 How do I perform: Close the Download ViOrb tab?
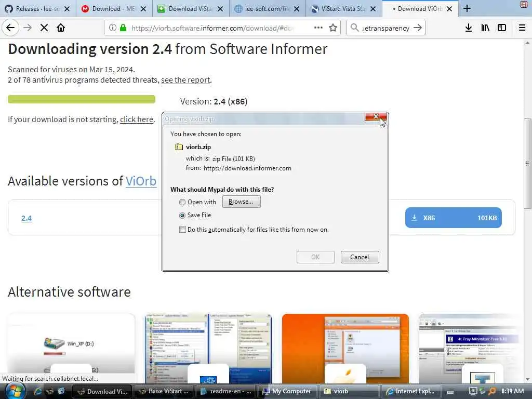(x=449, y=9)
